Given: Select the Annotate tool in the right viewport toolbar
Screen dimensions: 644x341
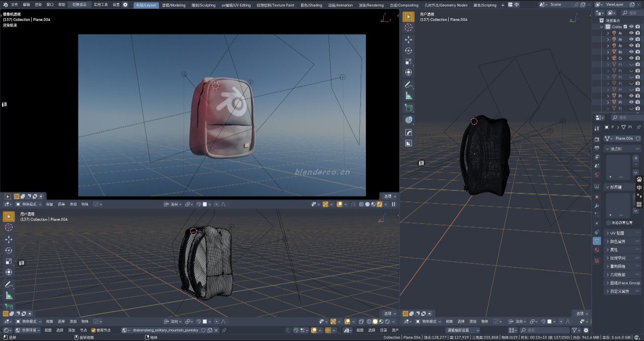Looking at the screenshot, I should [x=409, y=85].
